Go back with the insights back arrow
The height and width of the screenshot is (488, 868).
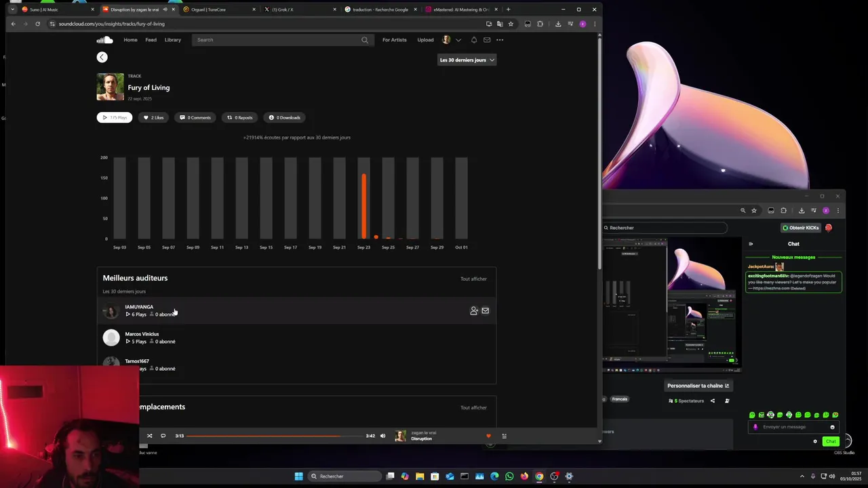[x=102, y=57]
